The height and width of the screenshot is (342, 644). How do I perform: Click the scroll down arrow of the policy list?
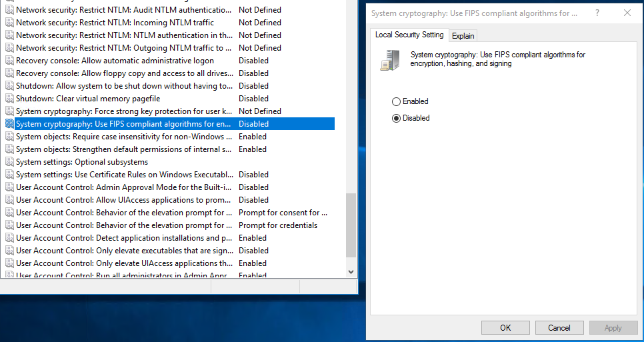tap(351, 271)
